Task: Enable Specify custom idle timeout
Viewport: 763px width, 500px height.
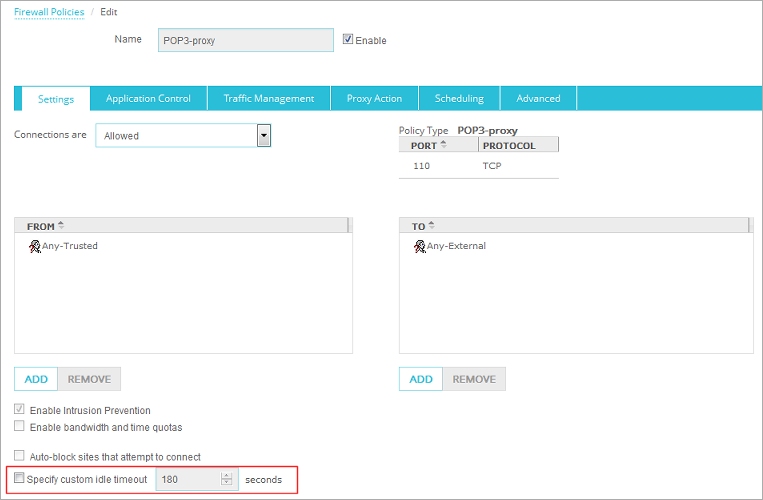Action: (x=19, y=480)
